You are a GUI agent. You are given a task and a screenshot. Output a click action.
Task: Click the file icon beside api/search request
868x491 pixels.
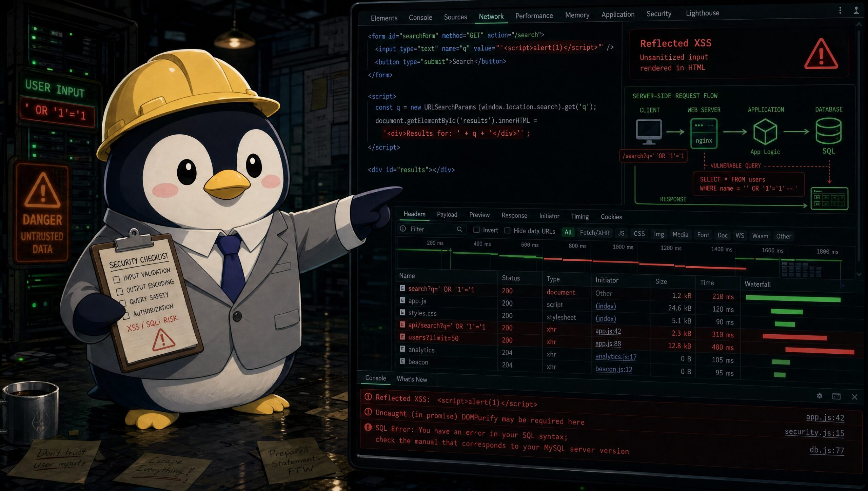pyautogui.click(x=402, y=325)
